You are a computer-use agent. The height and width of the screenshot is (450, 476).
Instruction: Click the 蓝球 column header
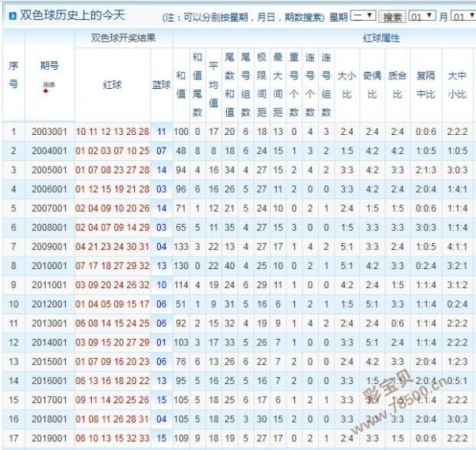[x=161, y=84]
